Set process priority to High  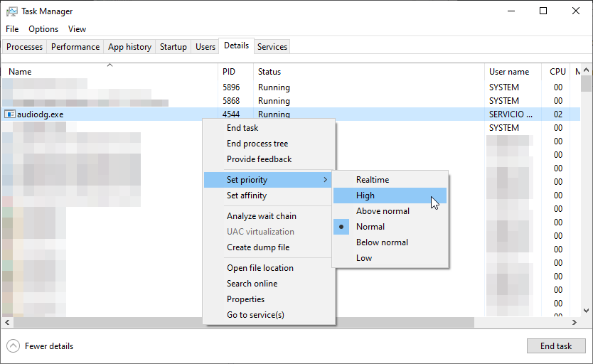point(365,196)
